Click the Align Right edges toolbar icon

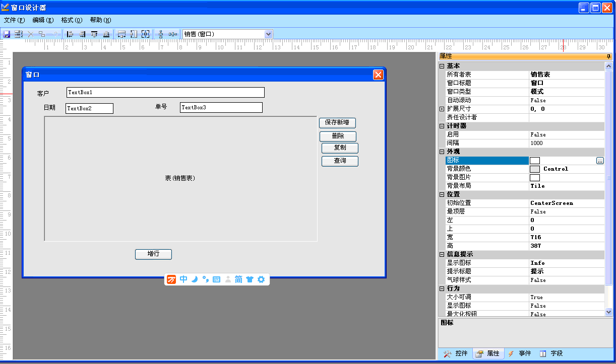[x=82, y=34]
